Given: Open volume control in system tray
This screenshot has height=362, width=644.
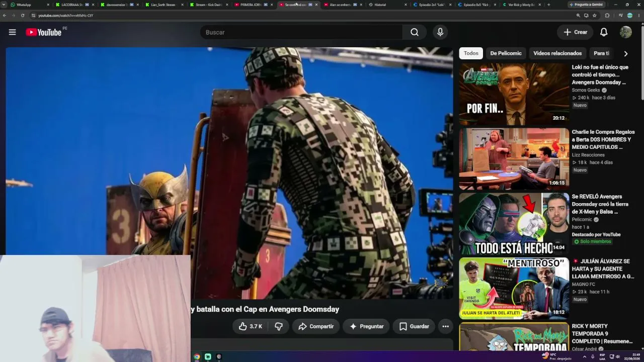Looking at the screenshot, I should coord(618,356).
